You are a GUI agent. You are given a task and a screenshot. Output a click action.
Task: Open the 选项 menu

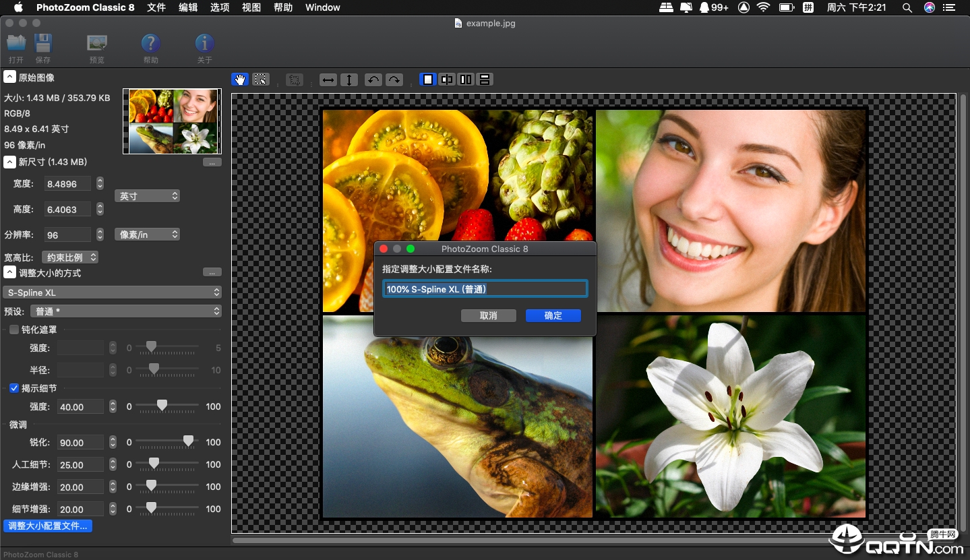[x=220, y=7]
